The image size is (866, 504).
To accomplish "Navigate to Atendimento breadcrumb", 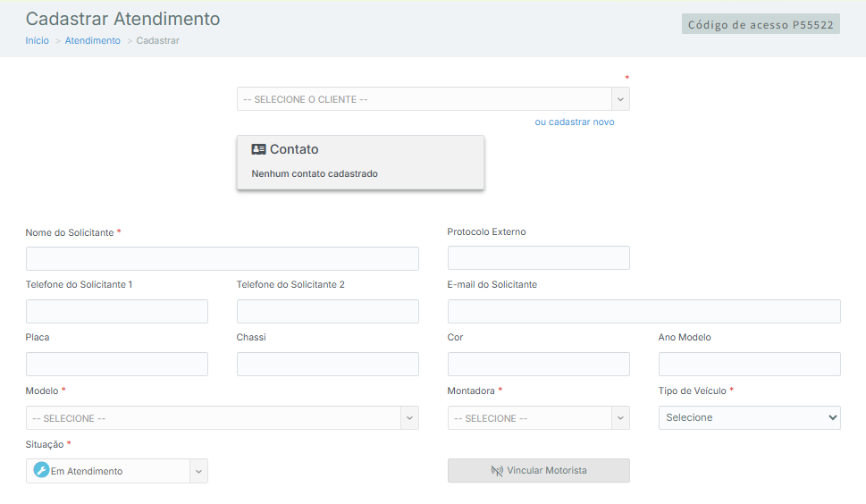I will coord(92,40).
